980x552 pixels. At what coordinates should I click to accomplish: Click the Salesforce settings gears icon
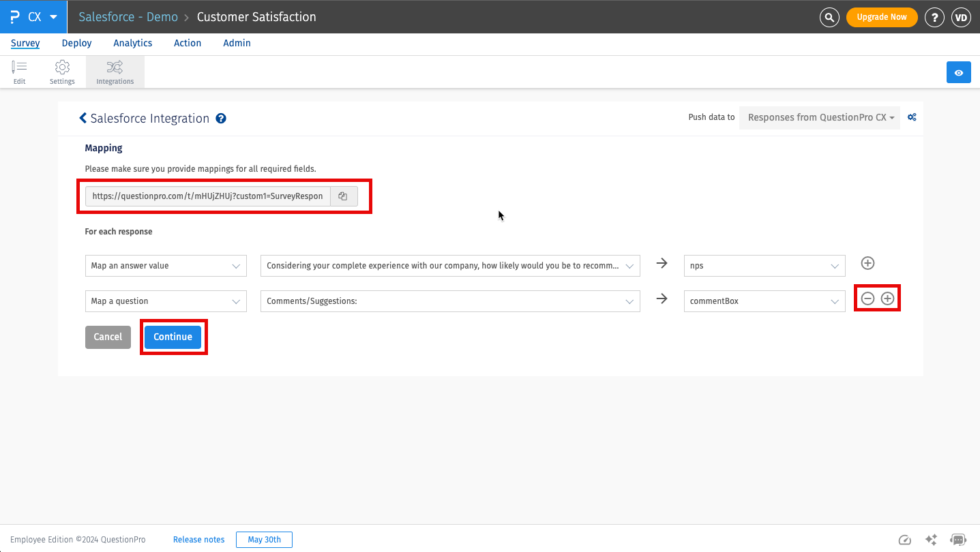[x=912, y=117]
